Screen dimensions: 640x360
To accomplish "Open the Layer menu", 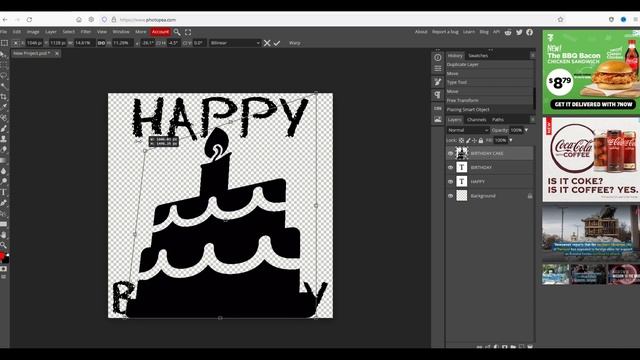I will point(51,32).
